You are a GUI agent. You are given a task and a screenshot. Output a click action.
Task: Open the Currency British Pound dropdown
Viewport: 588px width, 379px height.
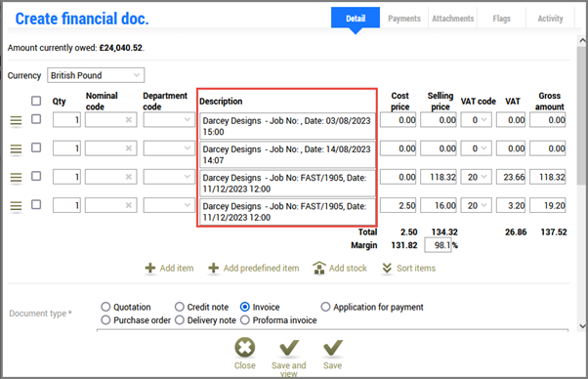(x=96, y=75)
